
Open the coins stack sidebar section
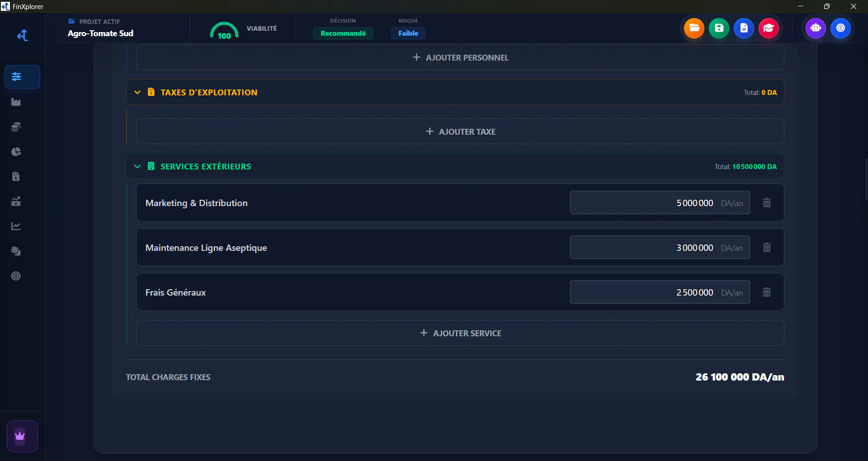click(16, 127)
